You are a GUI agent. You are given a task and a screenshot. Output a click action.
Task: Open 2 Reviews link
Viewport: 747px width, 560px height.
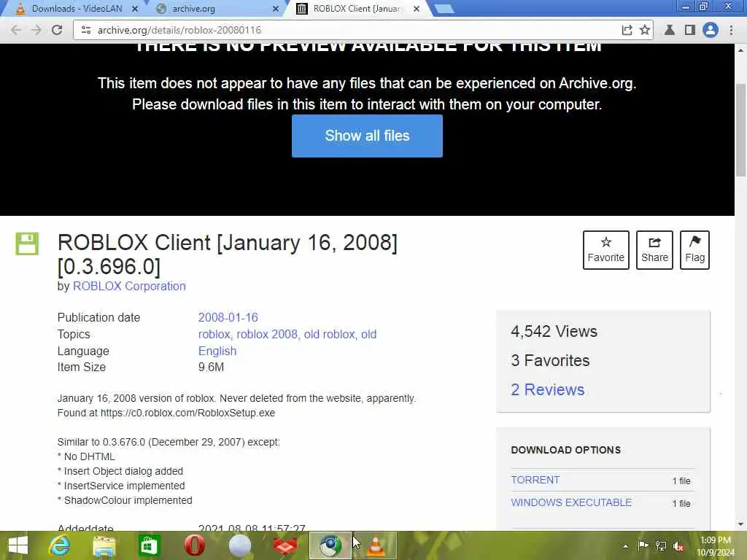(547, 389)
